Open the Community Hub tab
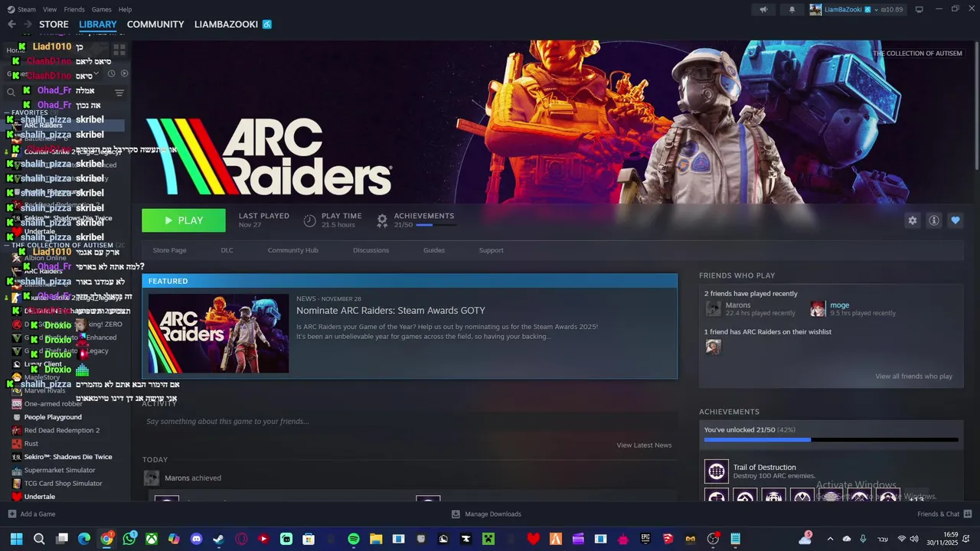 [x=292, y=250]
